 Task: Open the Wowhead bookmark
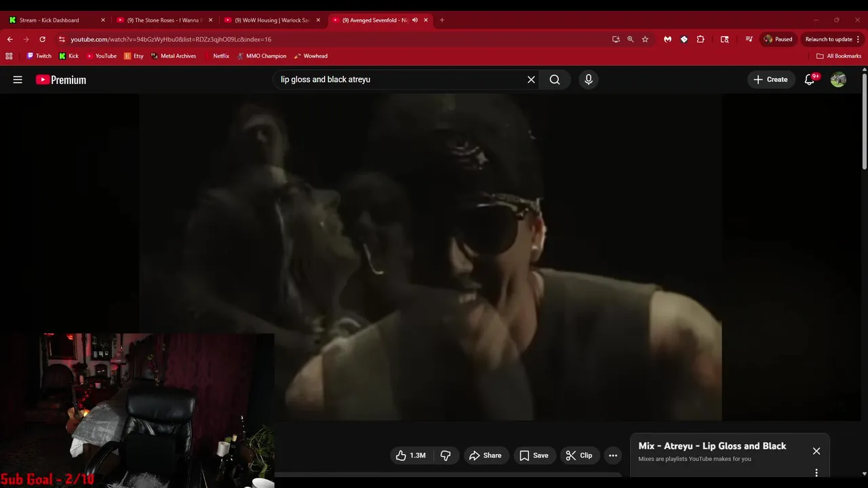tap(311, 56)
